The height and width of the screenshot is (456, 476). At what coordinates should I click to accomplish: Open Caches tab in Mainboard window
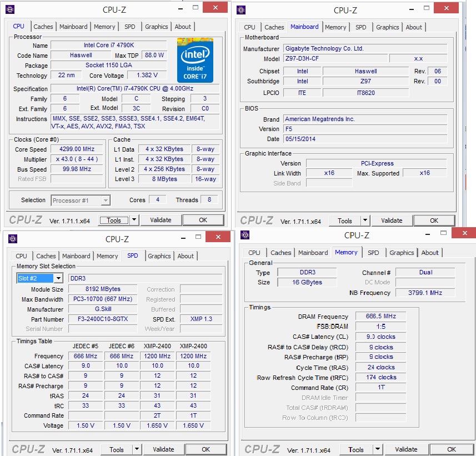coord(274,27)
